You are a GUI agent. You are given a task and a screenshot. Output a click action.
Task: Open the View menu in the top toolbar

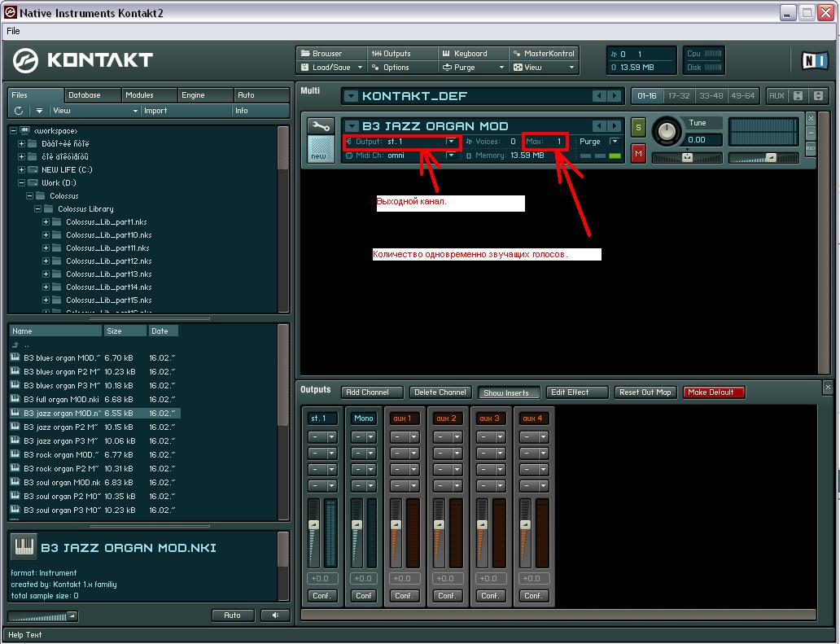coord(544,68)
